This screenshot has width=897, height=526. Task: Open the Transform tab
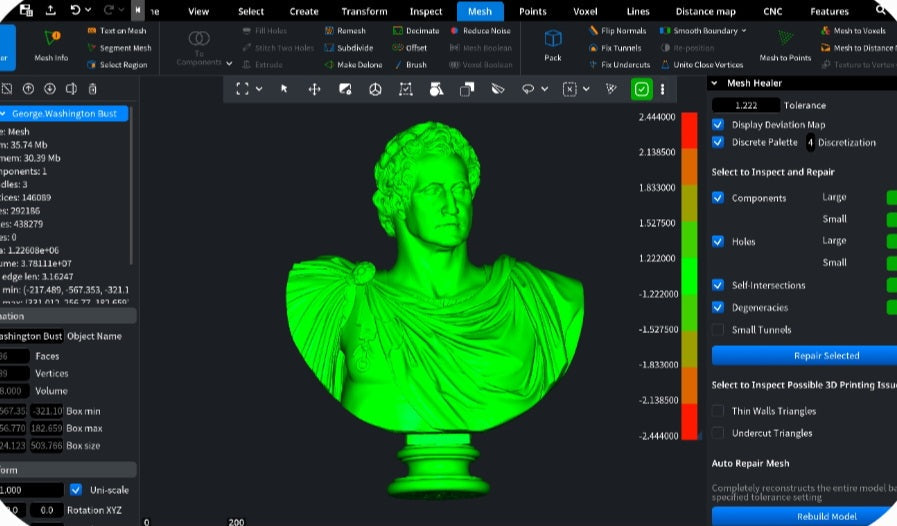(364, 11)
